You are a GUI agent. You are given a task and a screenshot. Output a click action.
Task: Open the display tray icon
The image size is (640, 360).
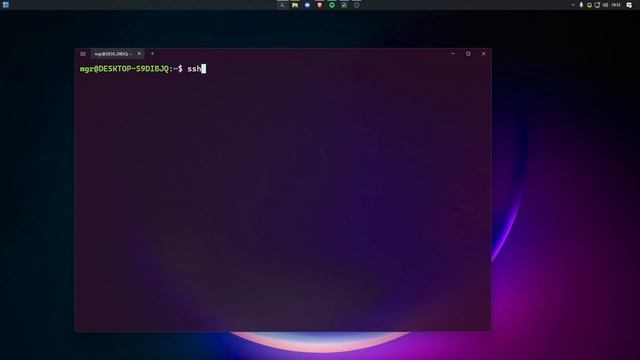point(597,5)
